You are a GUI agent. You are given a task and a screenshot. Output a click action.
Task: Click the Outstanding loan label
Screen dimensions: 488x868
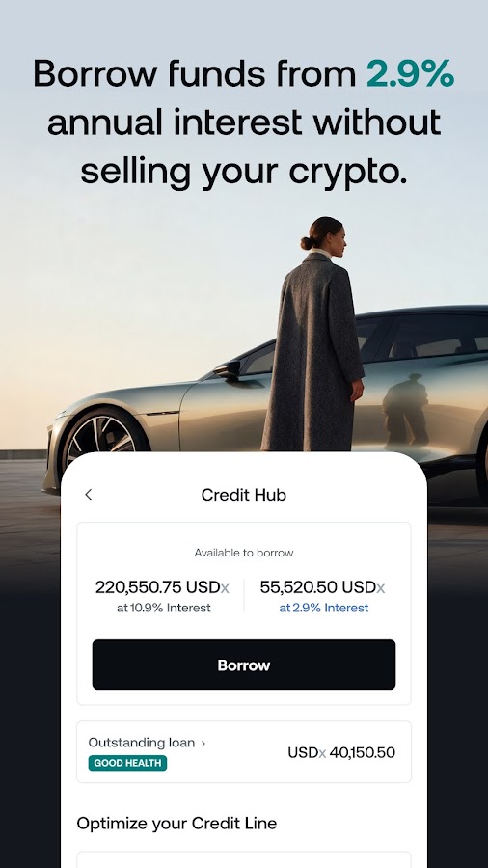pyautogui.click(x=142, y=743)
